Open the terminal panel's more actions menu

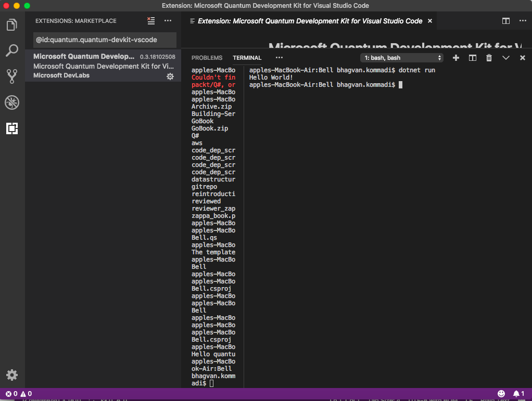[279, 58]
